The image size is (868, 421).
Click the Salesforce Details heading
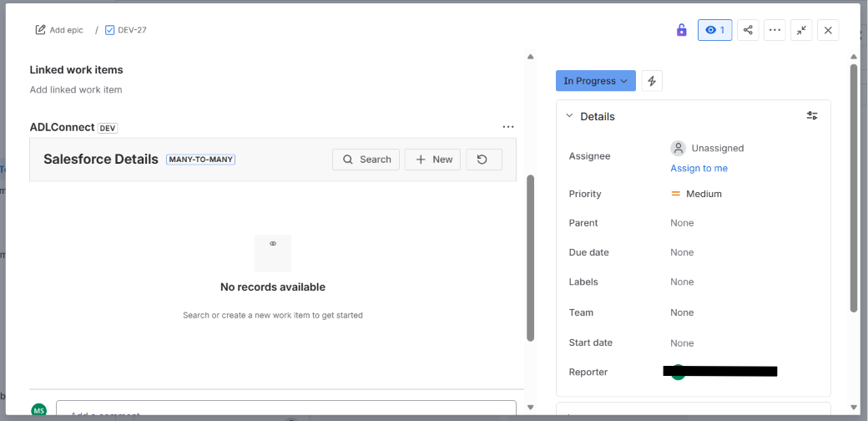coord(101,160)
